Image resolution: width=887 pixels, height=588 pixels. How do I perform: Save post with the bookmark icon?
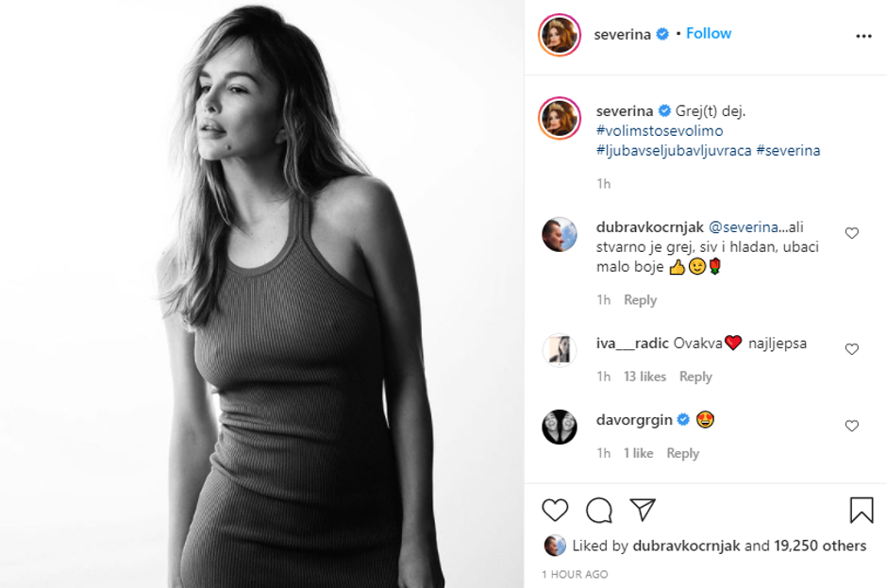(861, 511)
